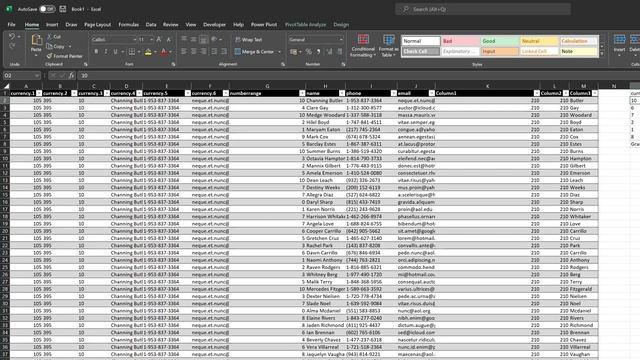Click the Paste clipboard icon

coord(36,40)
